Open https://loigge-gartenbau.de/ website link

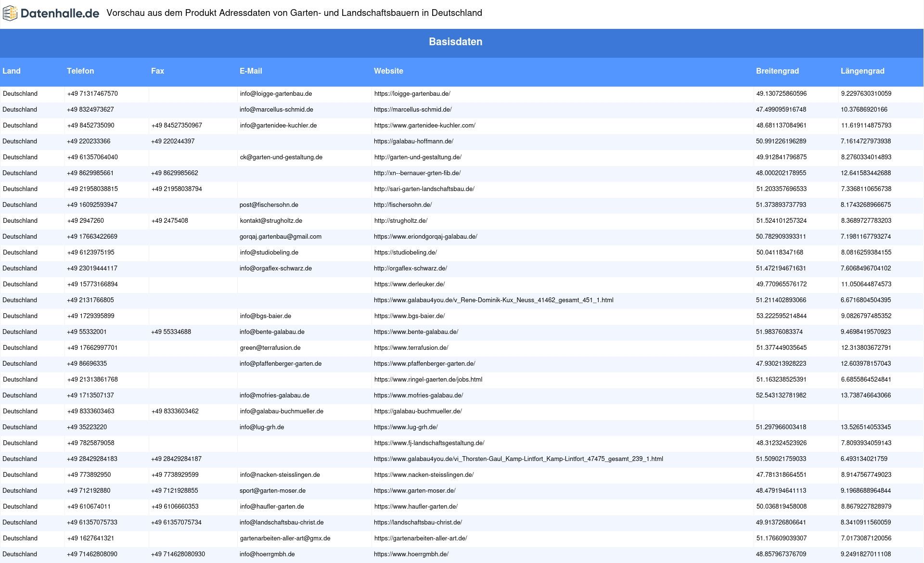[412, 94]
